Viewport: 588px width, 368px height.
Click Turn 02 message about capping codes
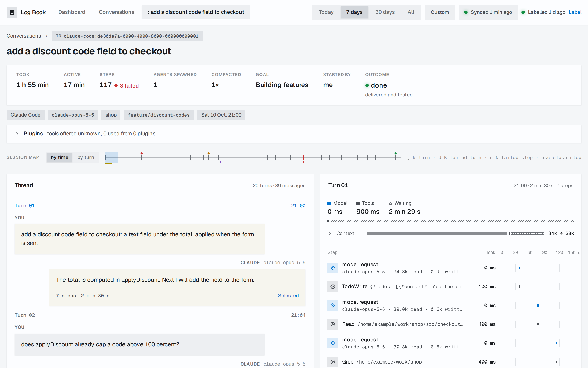pos(139,344)
